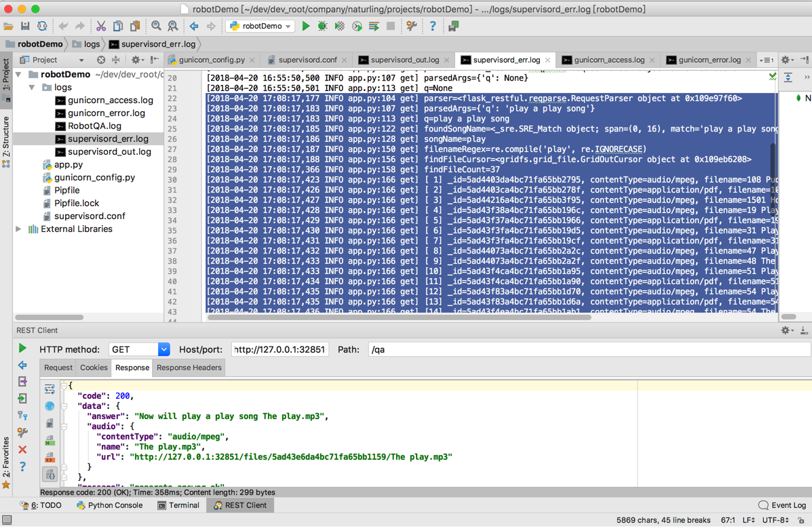Open the wrench settings icon in main toolbar
Screen dimensions: 812x527
click(411, 26)
